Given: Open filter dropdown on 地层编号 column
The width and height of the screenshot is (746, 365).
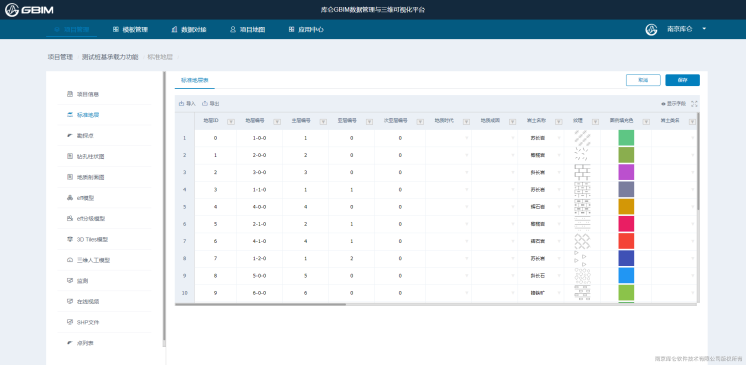Looking at the screenshot, I should pyautogui.click(x=277, y=122).
